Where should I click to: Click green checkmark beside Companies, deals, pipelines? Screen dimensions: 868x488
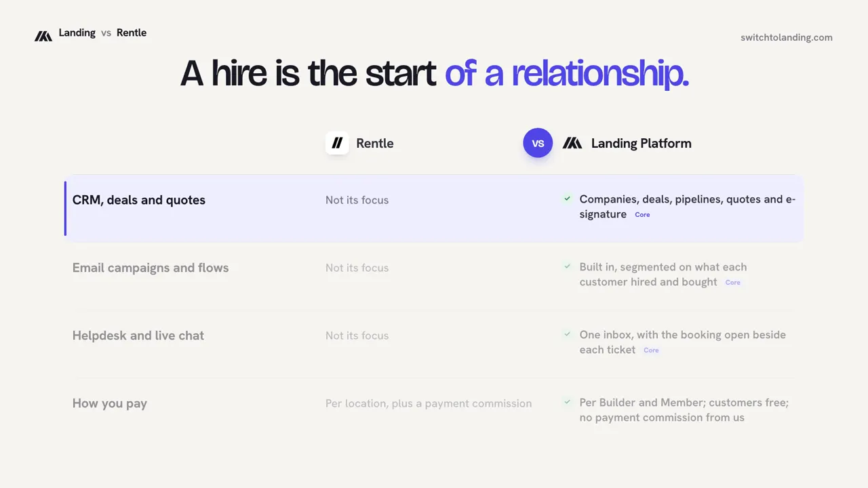[568, 199]
